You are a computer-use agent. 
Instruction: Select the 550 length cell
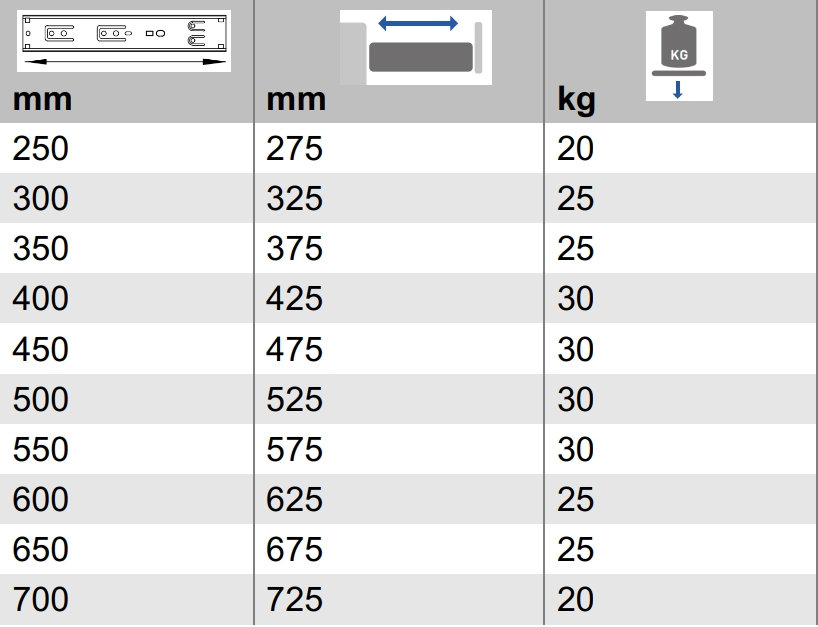point(127,449)
